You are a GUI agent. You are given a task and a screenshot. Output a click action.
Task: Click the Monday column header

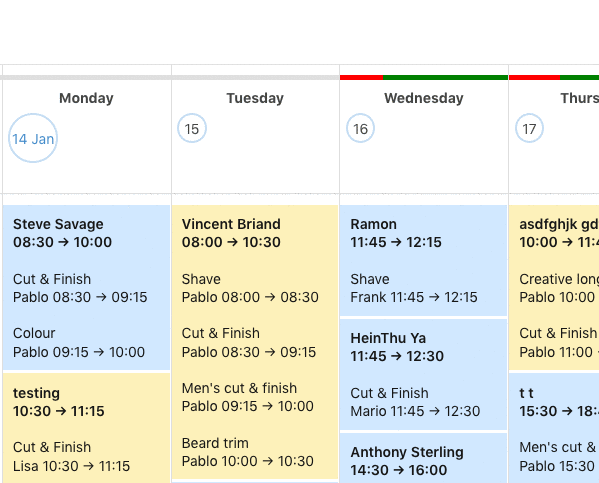click(x=86, y=98)
